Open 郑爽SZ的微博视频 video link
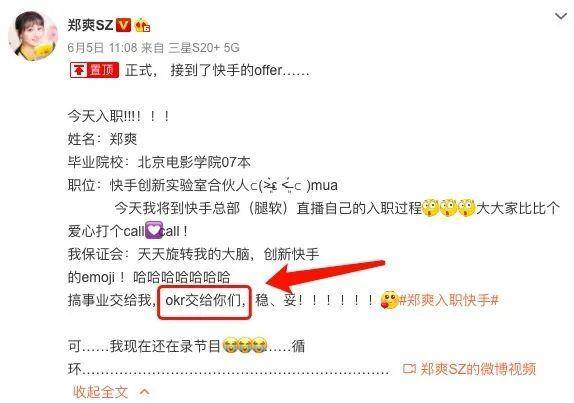Viewport: 574px width, 403px height. [478, 369]
